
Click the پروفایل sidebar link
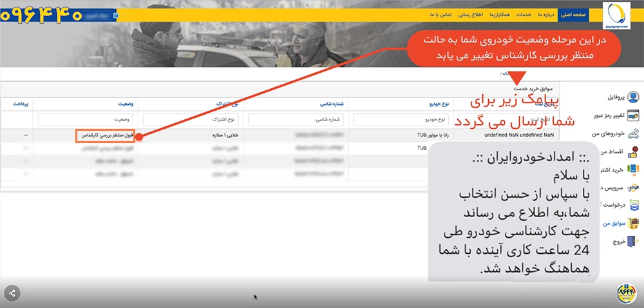616,98
